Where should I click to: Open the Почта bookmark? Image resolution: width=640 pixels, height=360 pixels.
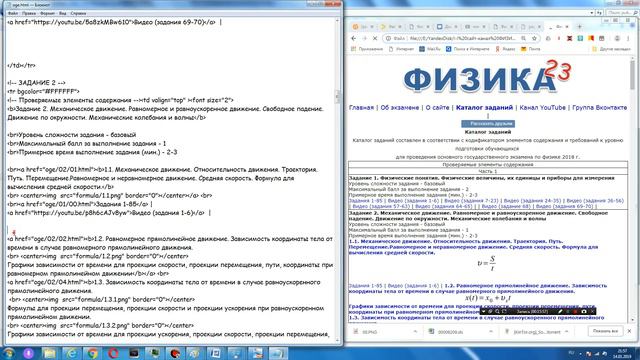(530, 49)
